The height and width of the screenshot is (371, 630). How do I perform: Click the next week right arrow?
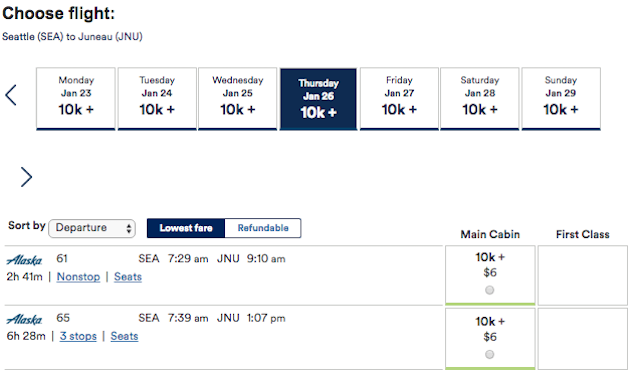27,177
